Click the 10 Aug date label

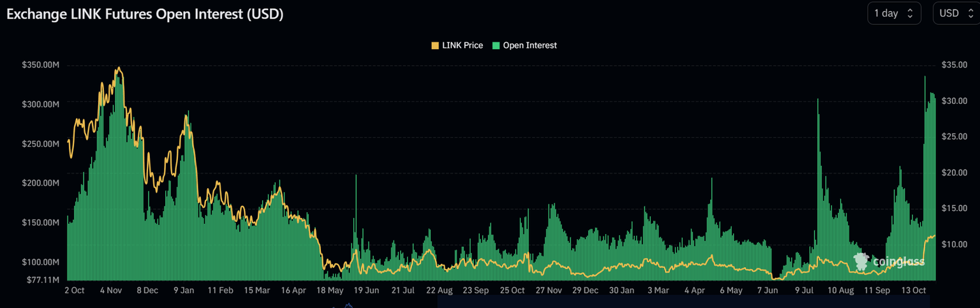841,290
